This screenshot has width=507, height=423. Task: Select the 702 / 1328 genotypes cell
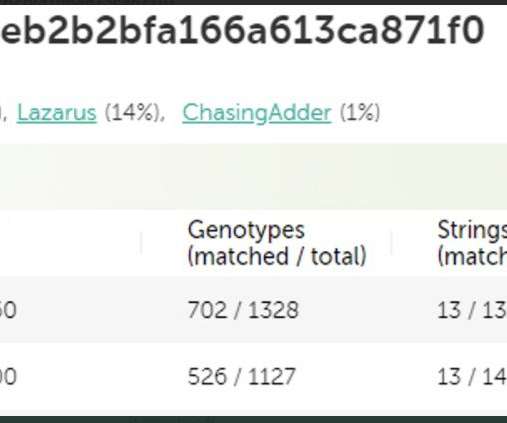tap(243, 310)
